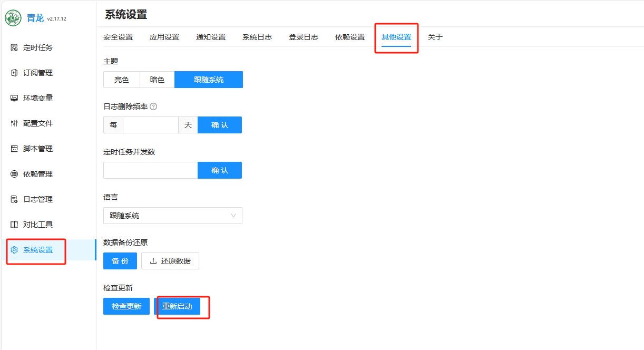This screenshot has width=644, height=350.
Task: Click the 定时任务 sidebar icon
Action: coord(14,47)
